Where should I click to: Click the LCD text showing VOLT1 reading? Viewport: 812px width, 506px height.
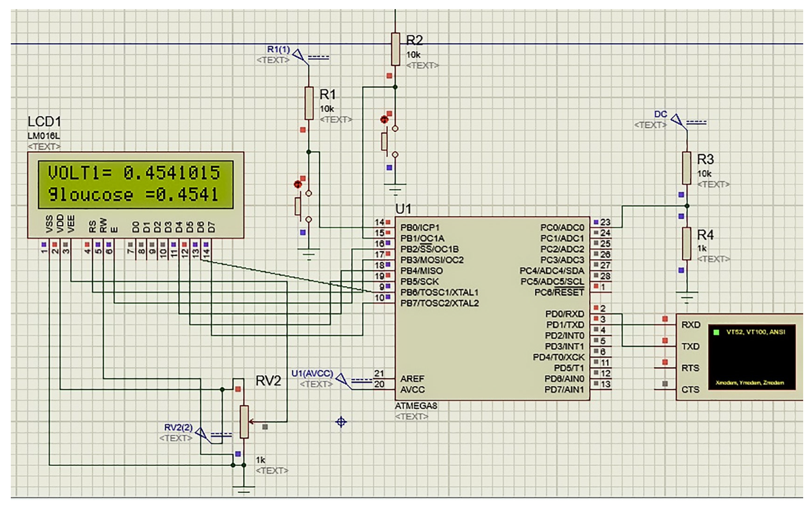[x=134, y=172]
